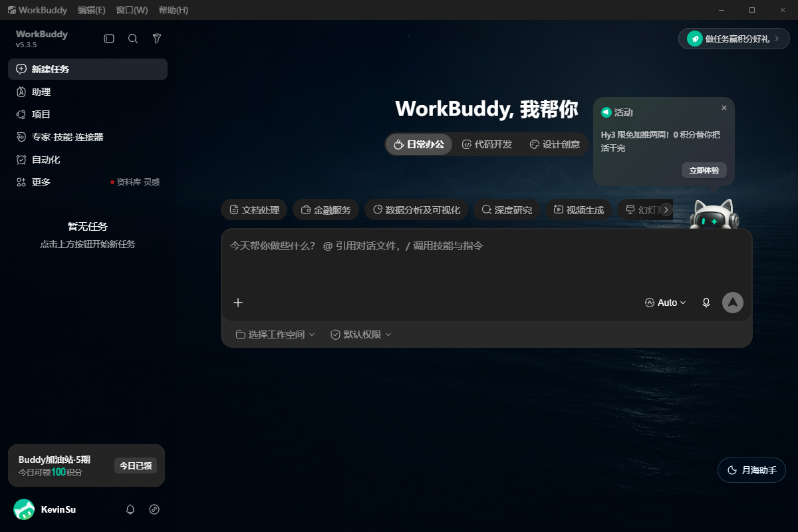
Task: Click the 立即体验 button
Action: 704,170
